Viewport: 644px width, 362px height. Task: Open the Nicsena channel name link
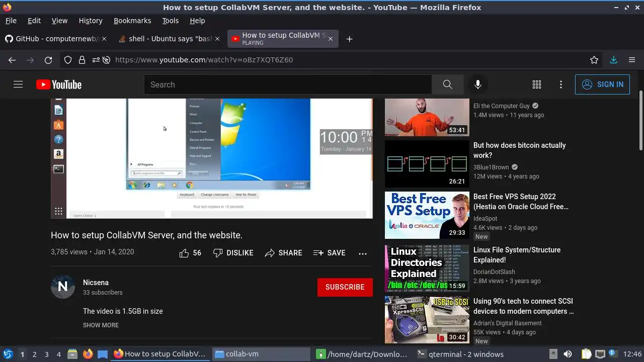pyautogui.click(x=96, y=283)
